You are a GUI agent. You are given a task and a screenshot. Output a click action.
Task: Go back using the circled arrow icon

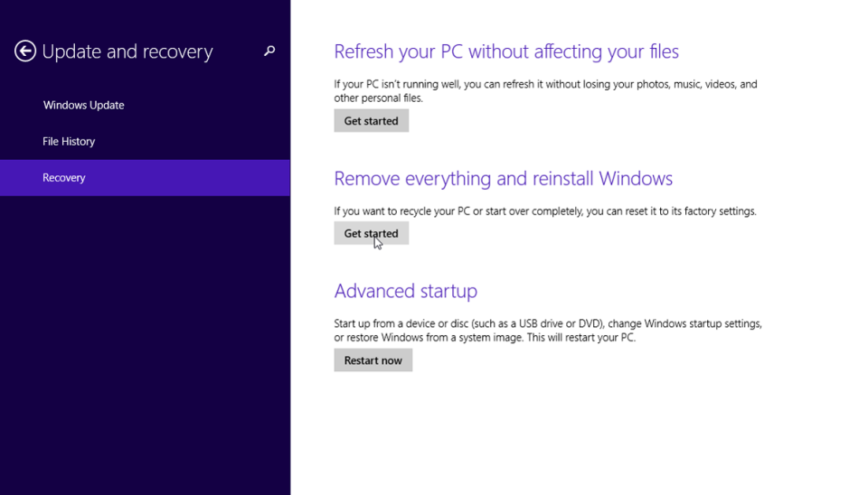point(25,51)
